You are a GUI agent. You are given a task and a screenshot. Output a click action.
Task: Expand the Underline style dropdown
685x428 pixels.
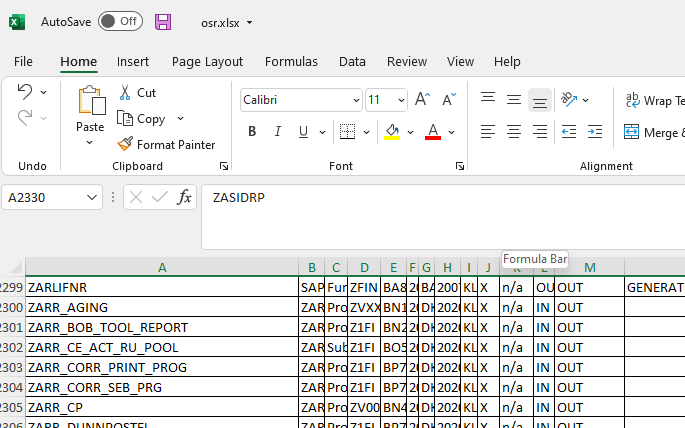[x=322, y=132]
